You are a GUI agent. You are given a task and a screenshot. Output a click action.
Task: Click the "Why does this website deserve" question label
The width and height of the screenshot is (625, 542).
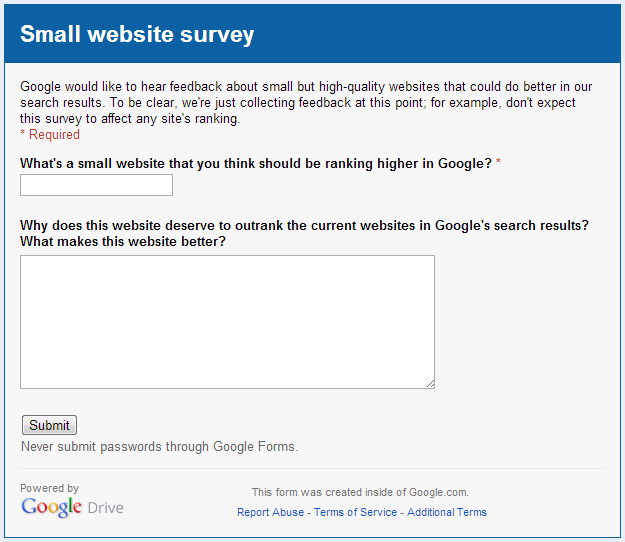(304, 225)
